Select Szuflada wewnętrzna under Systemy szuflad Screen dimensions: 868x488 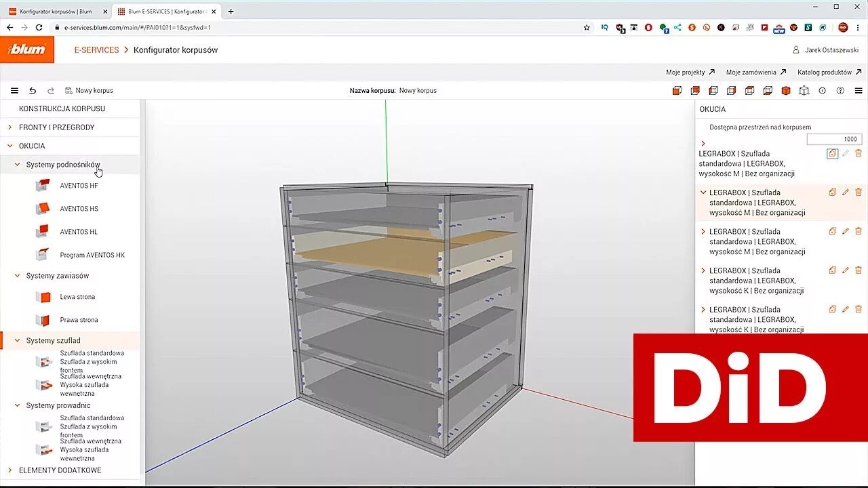[91, 375]
